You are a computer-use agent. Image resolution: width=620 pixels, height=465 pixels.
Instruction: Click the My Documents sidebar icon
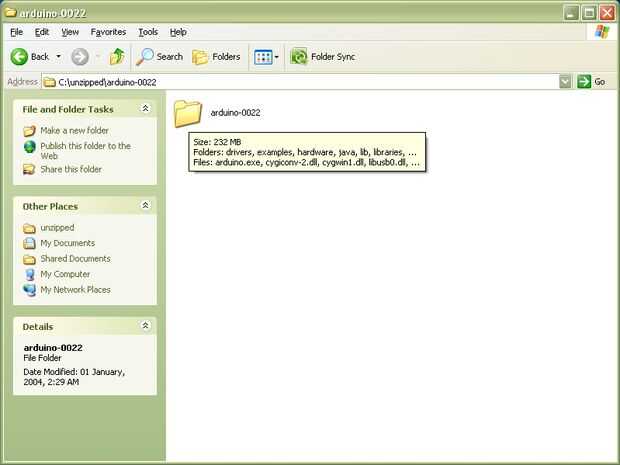[x=29, y=243]
